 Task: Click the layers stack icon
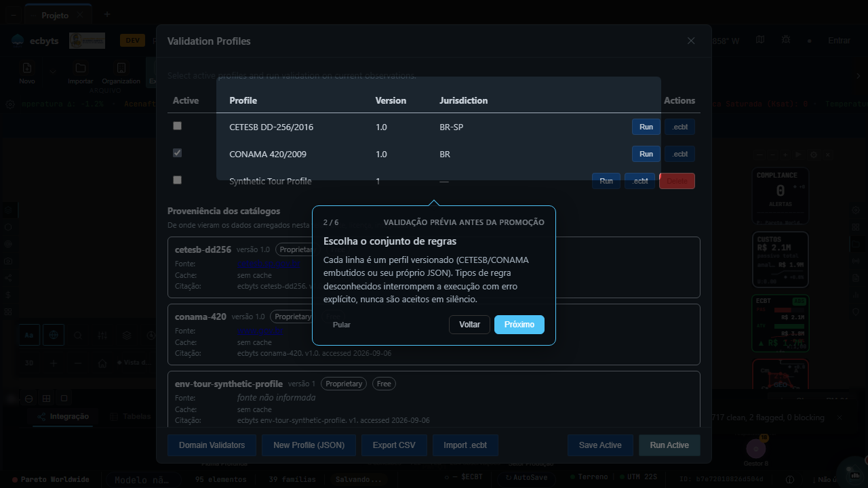coord(127,335)
